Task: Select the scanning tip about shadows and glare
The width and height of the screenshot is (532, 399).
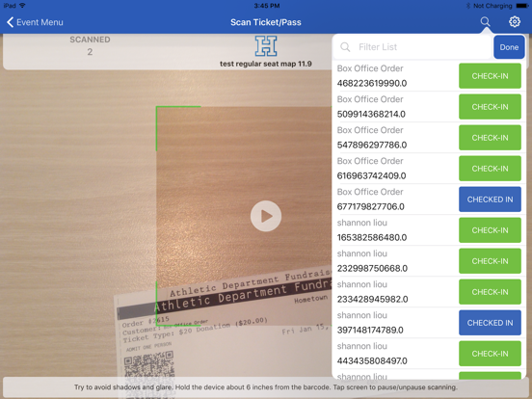Action: click(266, 387)
